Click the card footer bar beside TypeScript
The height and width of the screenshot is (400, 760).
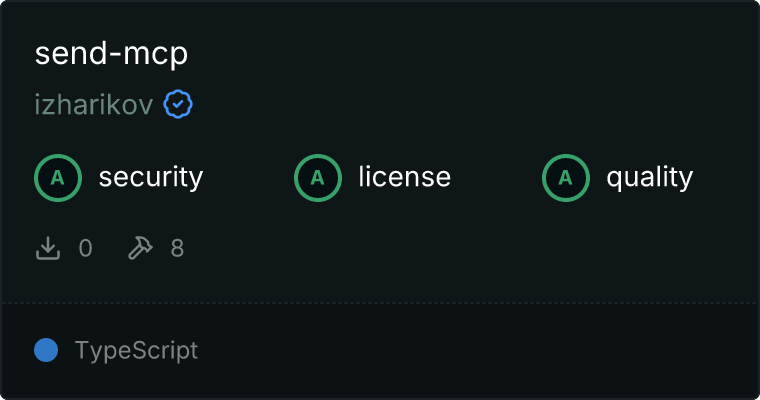[480, 351]
